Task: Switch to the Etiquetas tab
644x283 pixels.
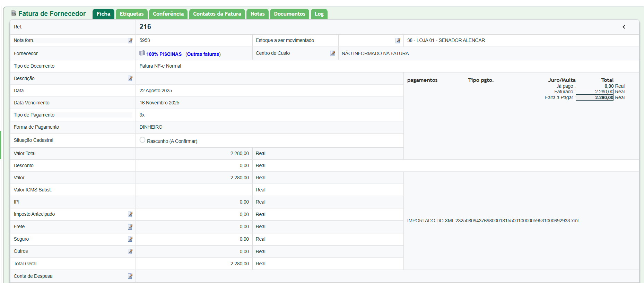Action: (132, 14)
